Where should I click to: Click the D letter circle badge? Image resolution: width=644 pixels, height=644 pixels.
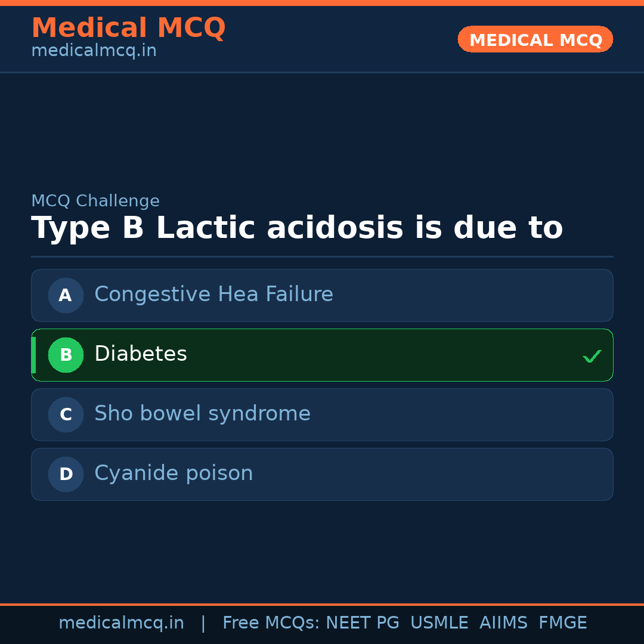click(66, 474)
